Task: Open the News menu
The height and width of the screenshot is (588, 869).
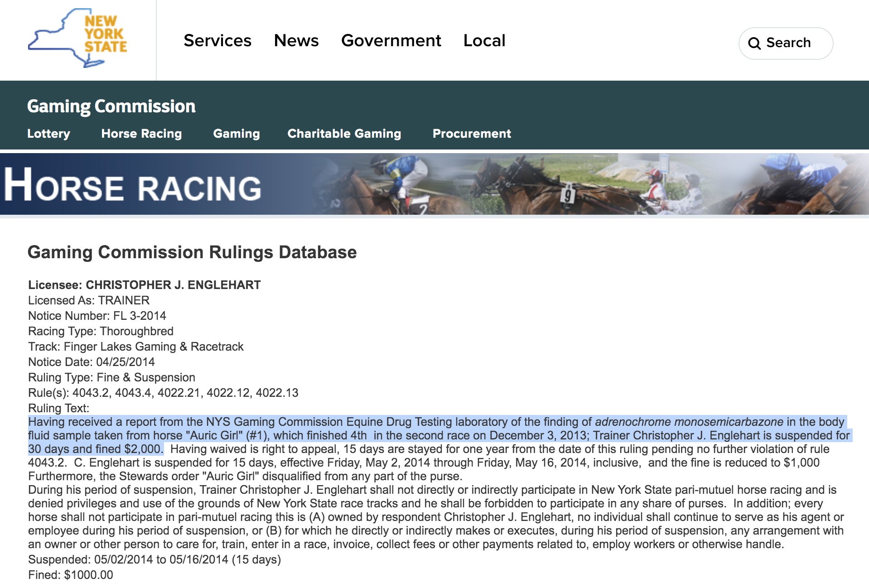Action: coord(296,41)
